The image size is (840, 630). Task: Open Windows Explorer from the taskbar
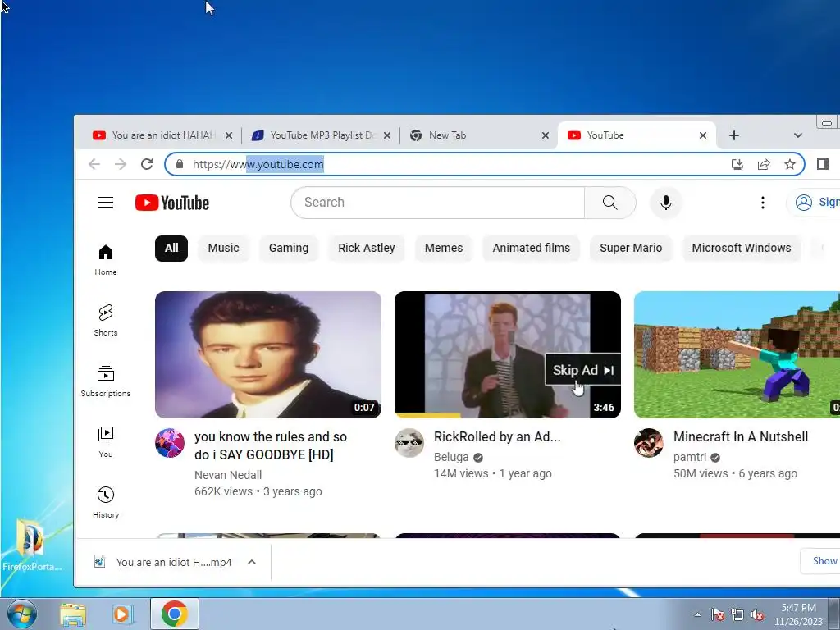[x=73, y=614]
